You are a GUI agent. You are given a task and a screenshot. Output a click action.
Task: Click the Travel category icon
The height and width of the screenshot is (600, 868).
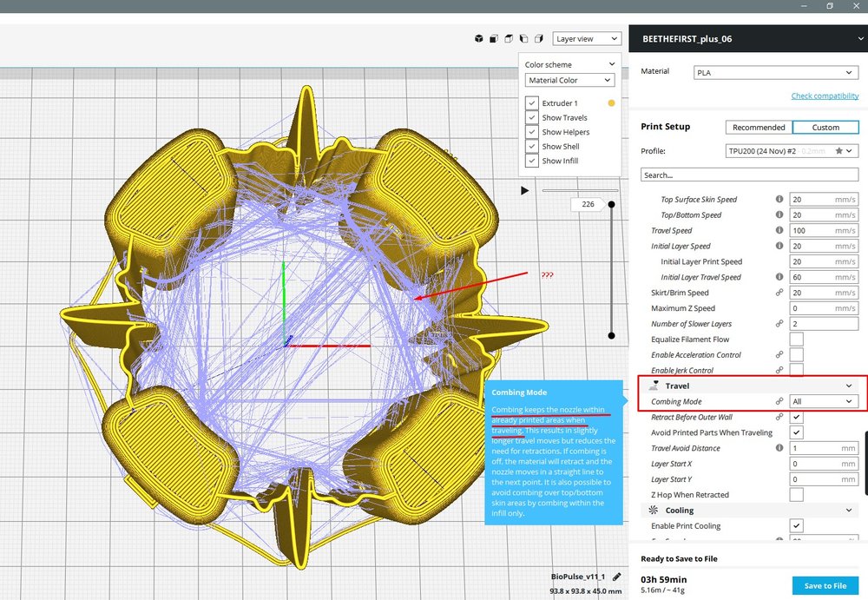point(654,385)
